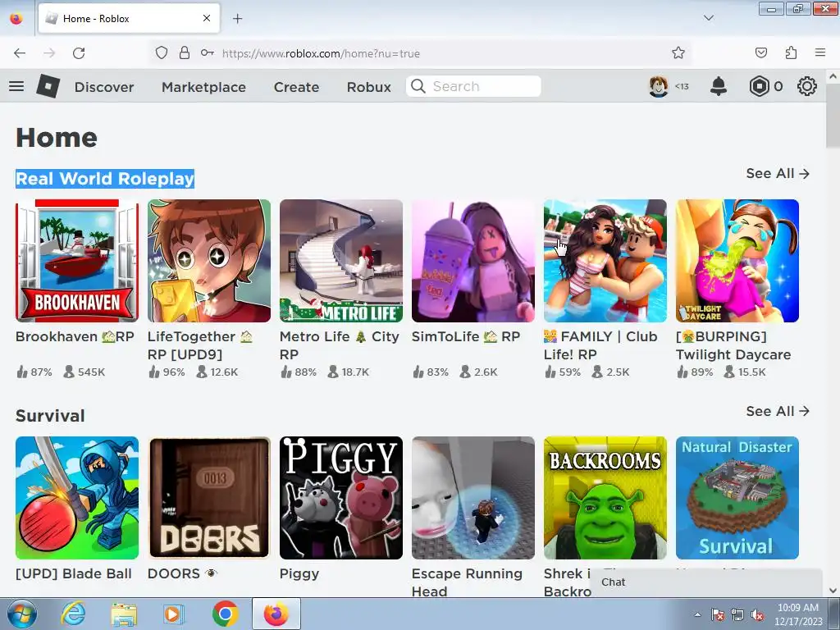Open the Windows Start menu
Screen dimensions: 840x630
click(x=21, y=614)
